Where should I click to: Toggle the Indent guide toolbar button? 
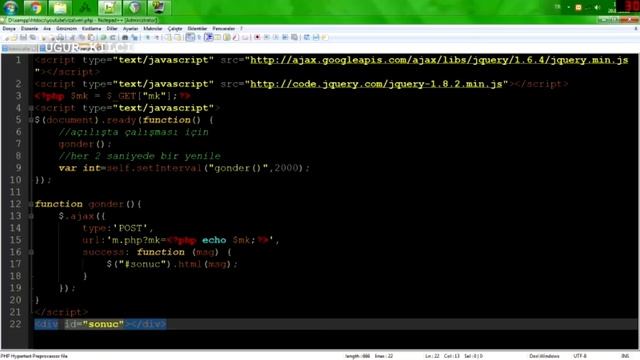(x=208, y=38)
